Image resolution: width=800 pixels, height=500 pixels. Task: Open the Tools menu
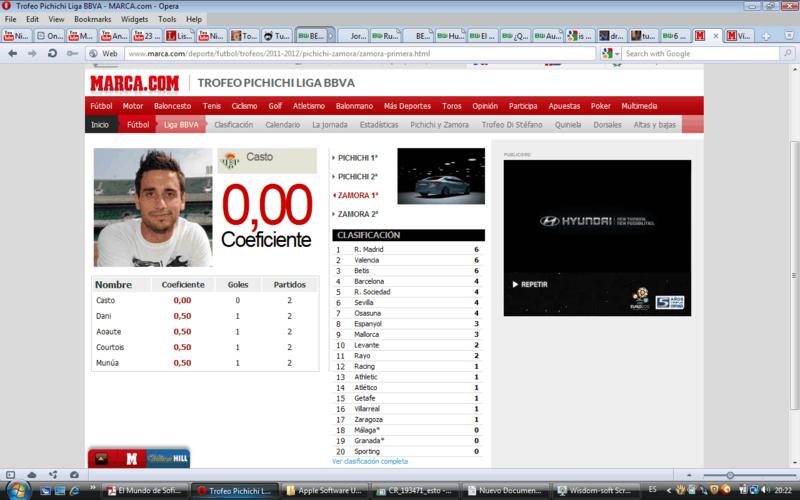167,19
